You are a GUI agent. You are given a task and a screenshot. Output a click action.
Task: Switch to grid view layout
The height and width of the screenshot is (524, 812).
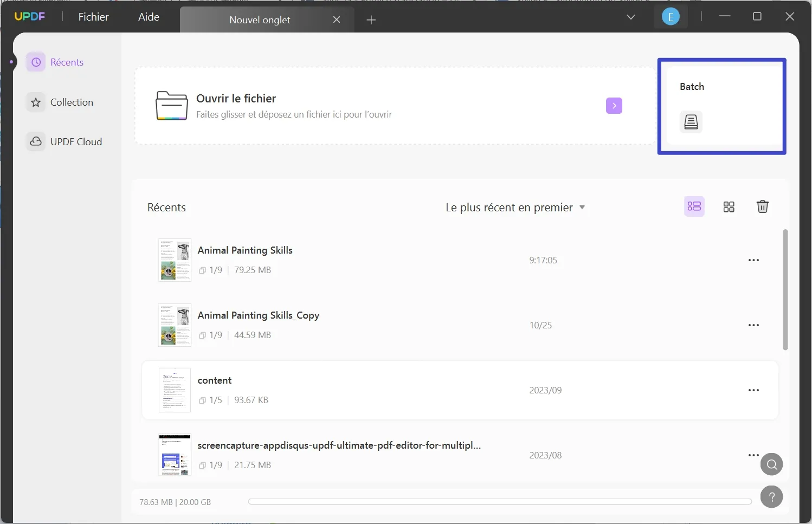tap(729, 207)
